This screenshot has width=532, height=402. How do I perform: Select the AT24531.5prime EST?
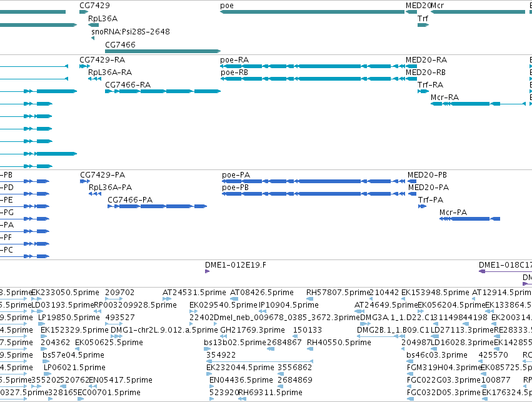click(x=167, y=299)
